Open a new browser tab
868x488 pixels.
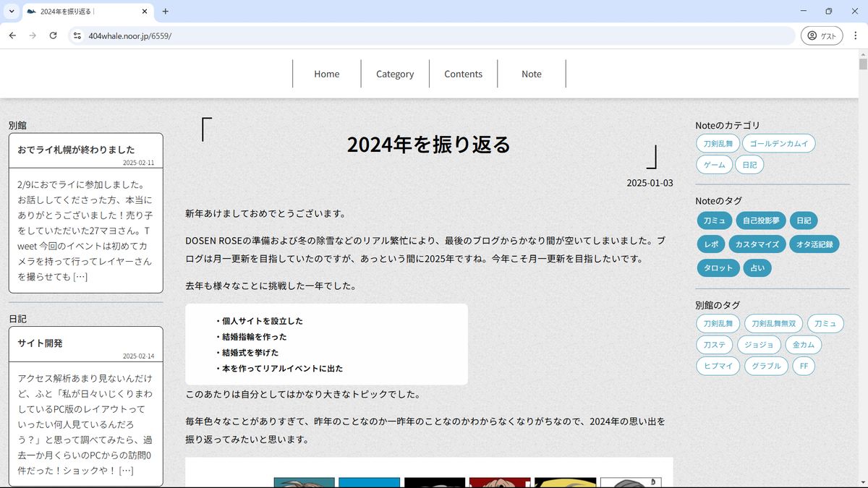(x=166, y=12)
